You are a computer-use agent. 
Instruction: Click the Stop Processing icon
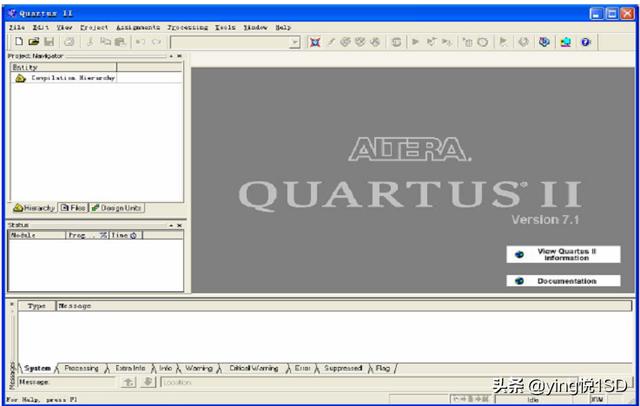396,42
